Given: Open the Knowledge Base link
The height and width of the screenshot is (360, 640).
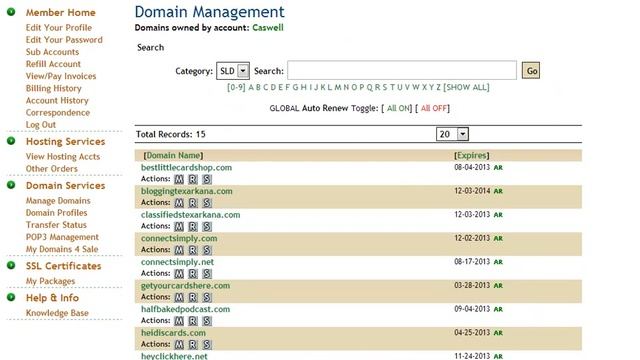Looking at the screenshot, I should [x=57, y=313].
